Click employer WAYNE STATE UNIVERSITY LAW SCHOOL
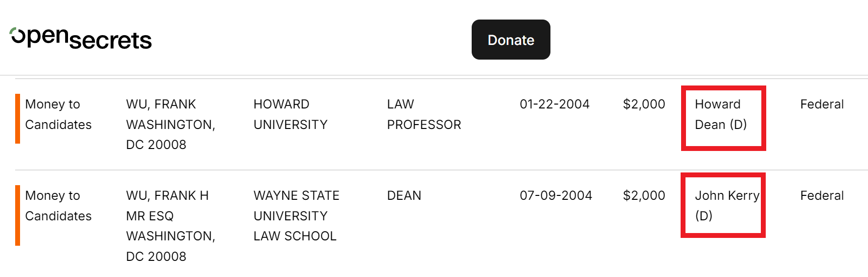This screenshot has height=277, width=868. 297,215
